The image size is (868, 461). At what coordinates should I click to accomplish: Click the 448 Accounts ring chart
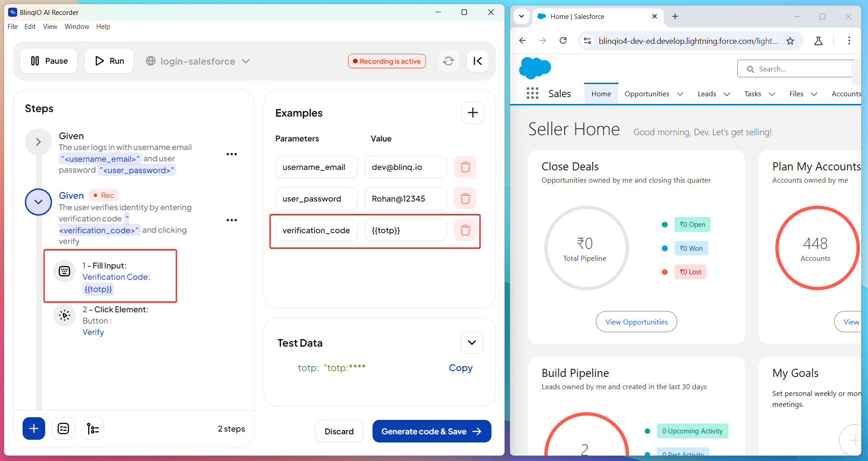tap(816, 248)
